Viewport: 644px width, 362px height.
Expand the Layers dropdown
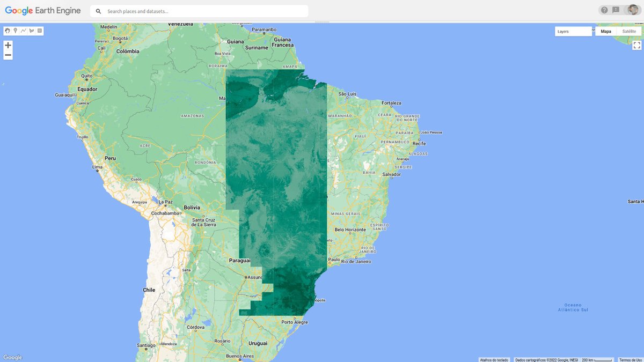(573, 32)
